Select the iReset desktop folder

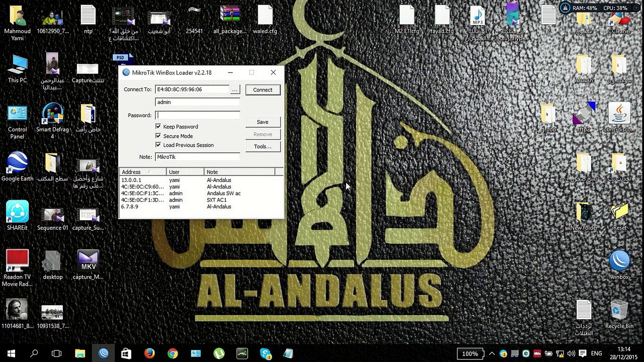coord(619,216)
